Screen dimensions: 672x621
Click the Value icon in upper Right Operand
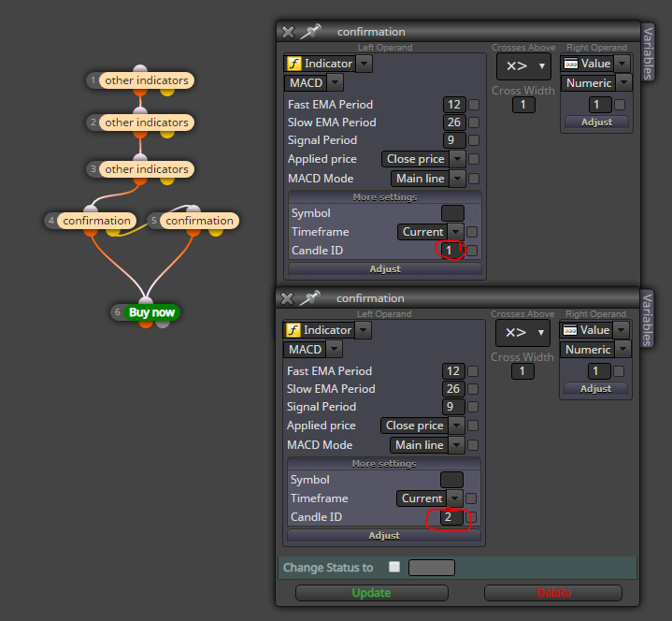tap(571, 64)
